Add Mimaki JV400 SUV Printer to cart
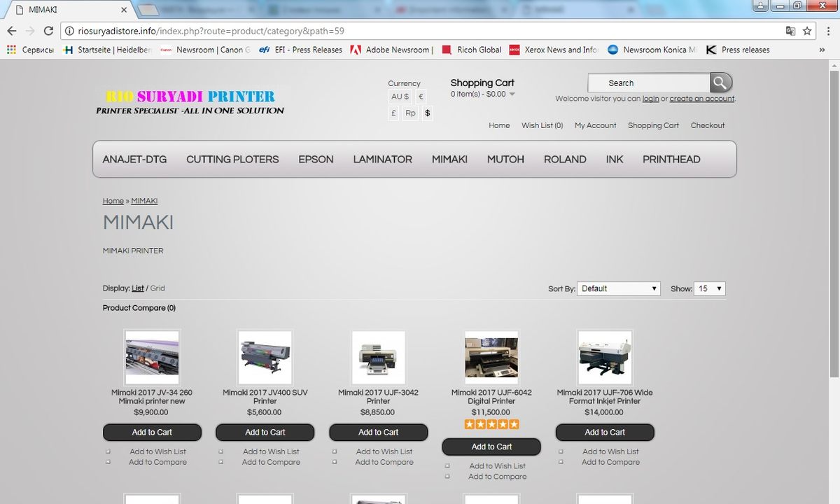 coord(265,433)
